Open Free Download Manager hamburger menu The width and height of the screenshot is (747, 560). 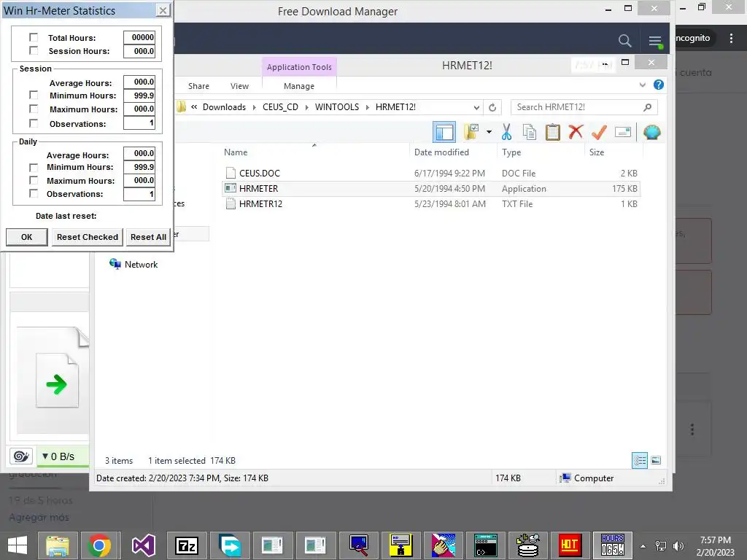pyautogui.click(x=655, y=42)
